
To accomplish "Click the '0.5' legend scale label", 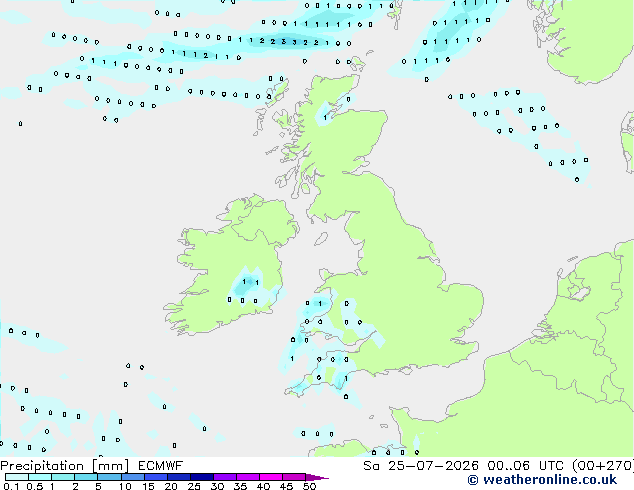I will (x=35, y=486).
